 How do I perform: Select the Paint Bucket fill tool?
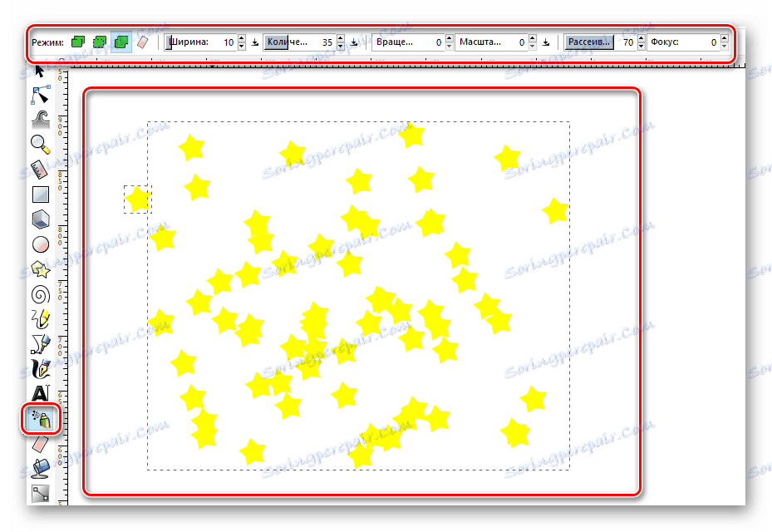coord(41,469)
